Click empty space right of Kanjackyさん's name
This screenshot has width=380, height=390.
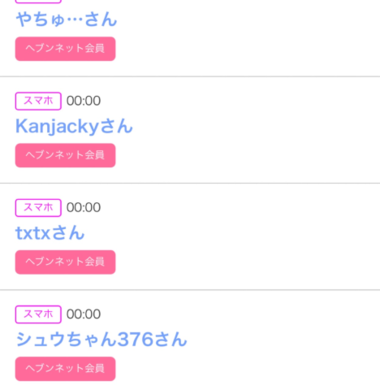[257, 127]
